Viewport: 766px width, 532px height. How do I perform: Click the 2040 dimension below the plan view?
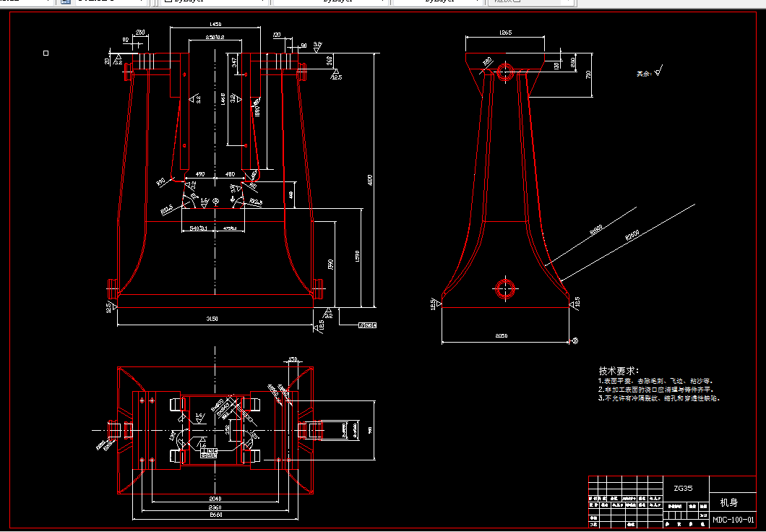coord(215,499)
